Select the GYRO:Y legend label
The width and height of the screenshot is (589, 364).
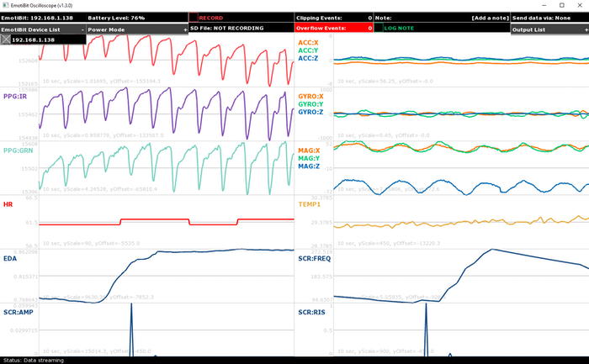point(310,104)
